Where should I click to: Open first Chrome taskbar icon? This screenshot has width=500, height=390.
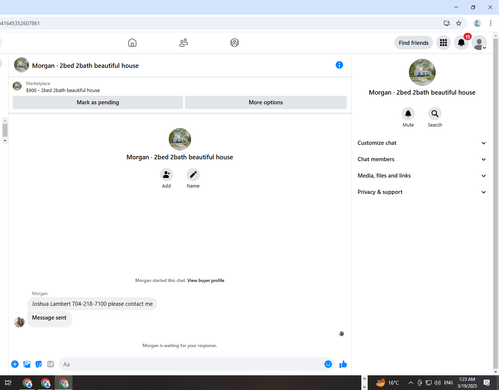[x=28, y=383]
